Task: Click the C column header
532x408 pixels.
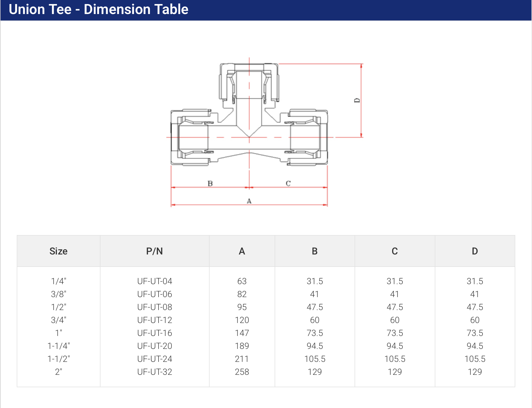Action: [395, 251]
